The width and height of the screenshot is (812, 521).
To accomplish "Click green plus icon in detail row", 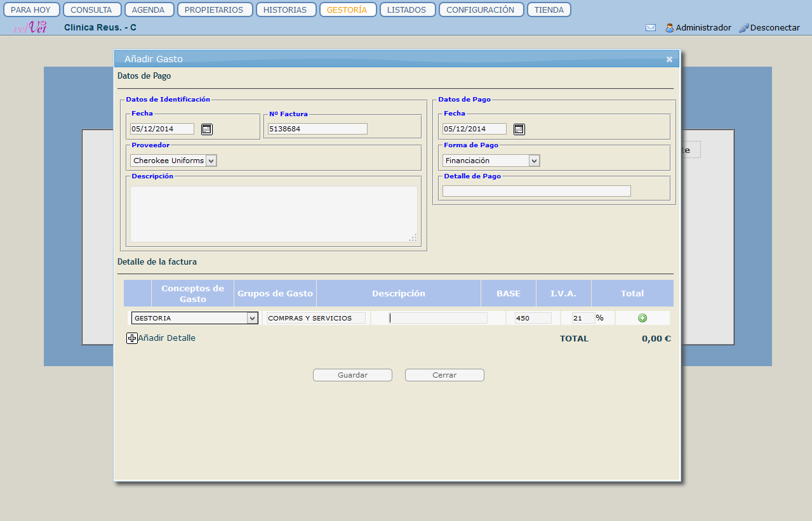I will (x=642, y=318).
